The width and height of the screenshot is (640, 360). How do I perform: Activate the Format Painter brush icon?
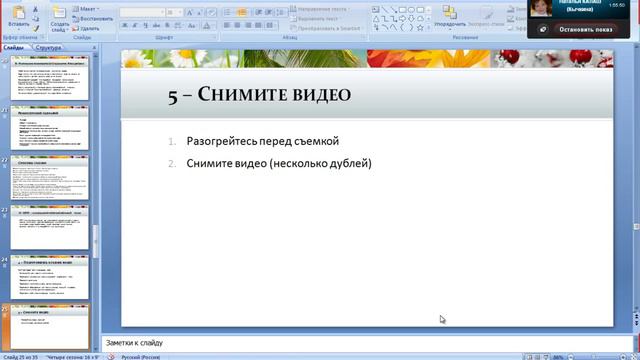(36, 28)
